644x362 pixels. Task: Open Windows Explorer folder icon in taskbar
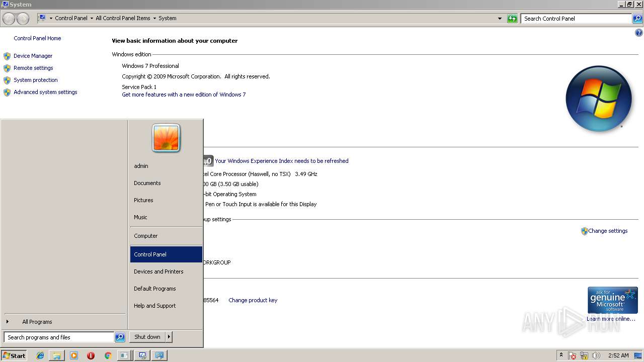(57, 355)
